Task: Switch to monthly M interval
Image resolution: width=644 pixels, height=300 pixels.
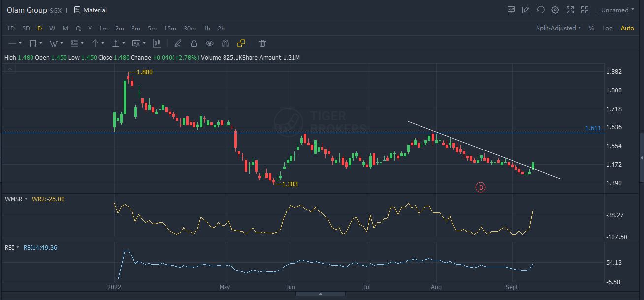Action: tap(65, 28)
